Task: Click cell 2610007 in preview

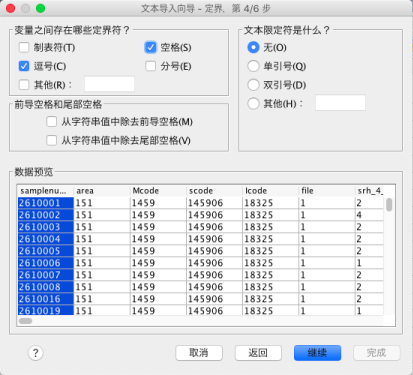Action: tap(46, 275)
